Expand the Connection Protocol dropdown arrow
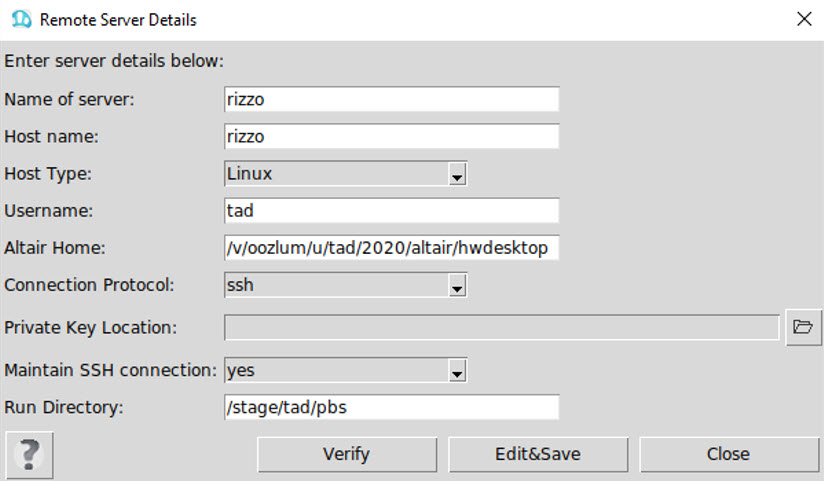This screenshot has width=824, height=481. pos(457,285)
